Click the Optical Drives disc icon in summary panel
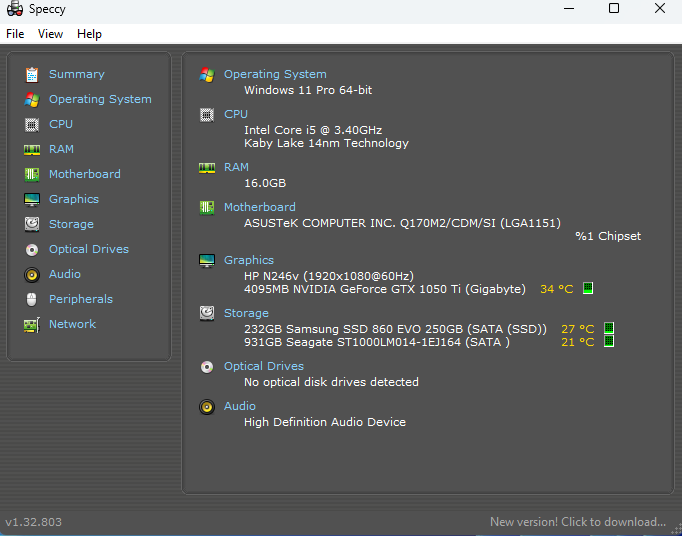The image size is (682, 536). point(207,367)
